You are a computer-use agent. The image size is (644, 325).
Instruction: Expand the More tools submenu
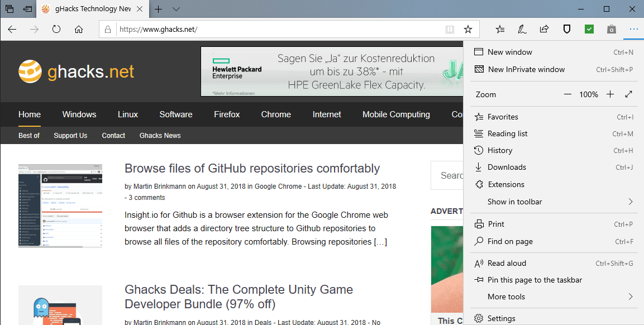(554, 297)
